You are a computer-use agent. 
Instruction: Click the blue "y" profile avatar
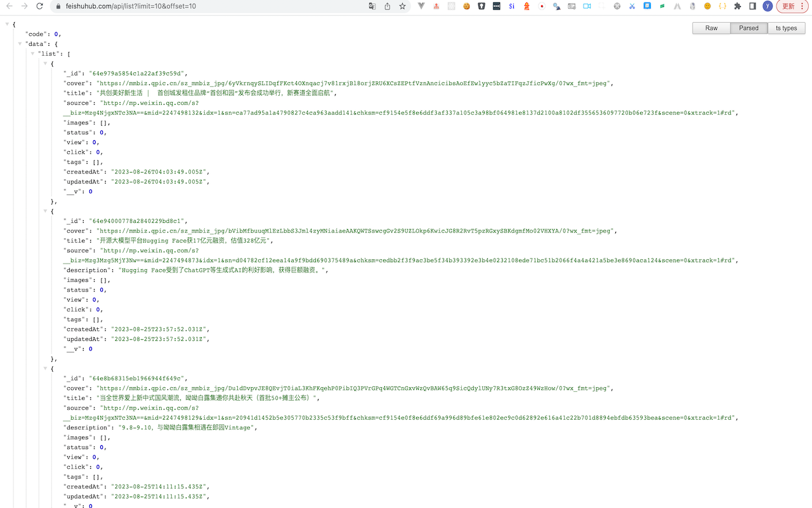(x=768, y=6)
